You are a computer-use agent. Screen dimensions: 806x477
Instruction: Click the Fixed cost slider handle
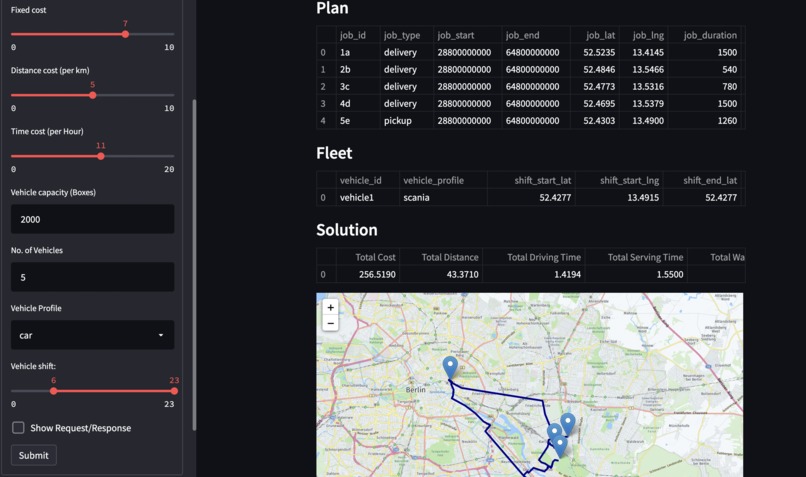[x=125, y=34]
